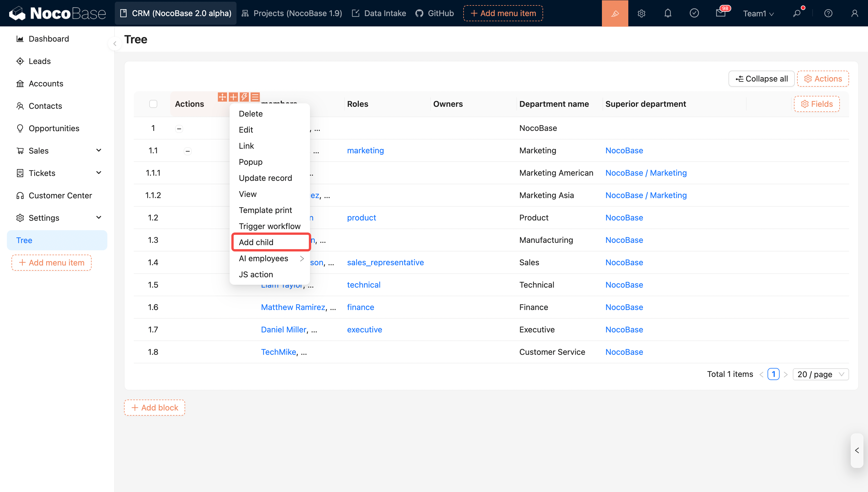
Task: Collapse row 1.1 Marketing tree node
Action: pos(187,151)
